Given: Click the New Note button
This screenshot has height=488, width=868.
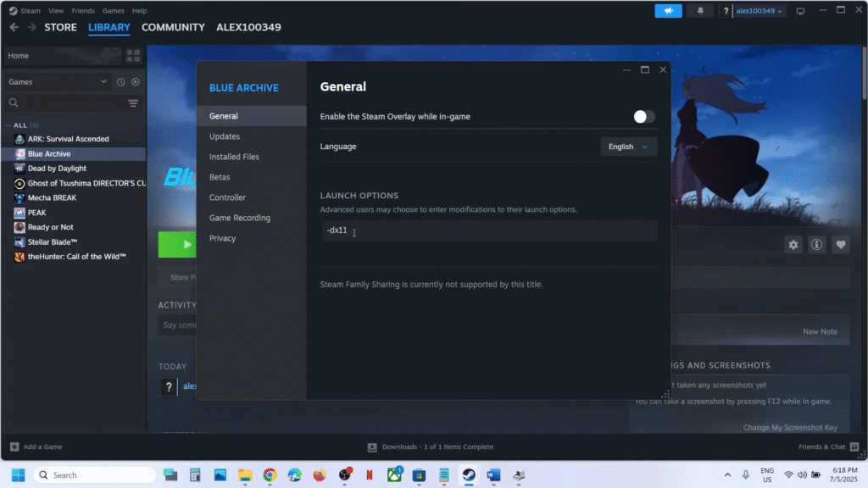Looking at the screenshot, I should pyautogui.click(x=820, y=331).
